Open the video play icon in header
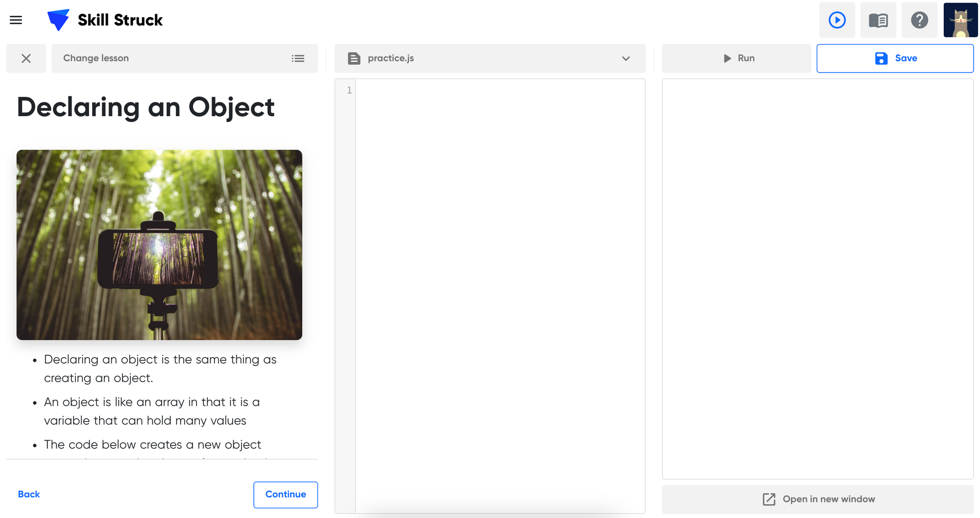This screenshot has height=518, width=980. point(837,20)
